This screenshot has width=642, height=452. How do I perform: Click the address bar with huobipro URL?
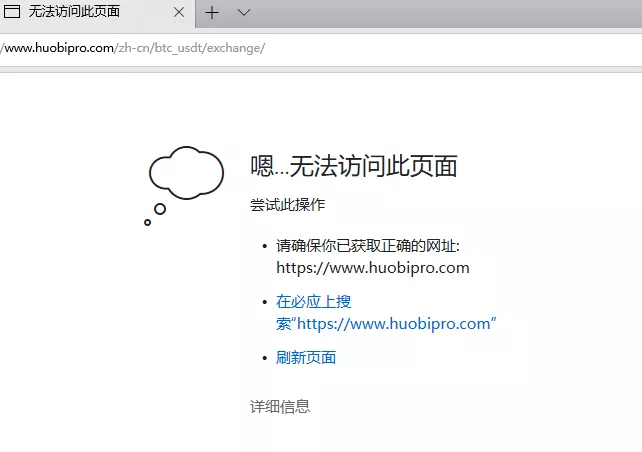click(x=321, y=48)
